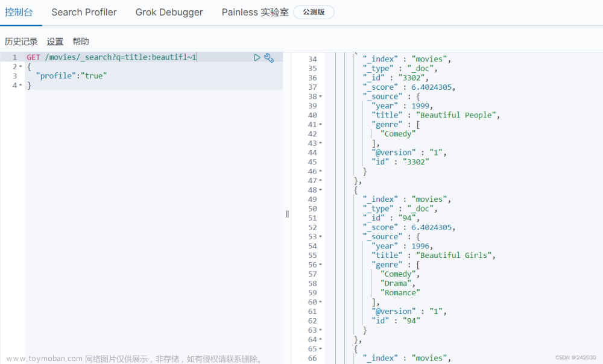Toggle fold arrow at response line 60

[320, 302]
